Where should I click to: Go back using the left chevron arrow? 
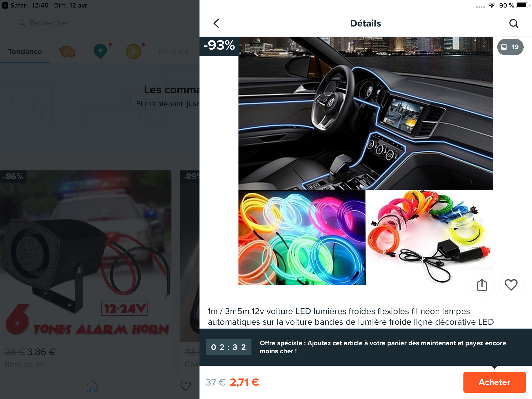(216, 23)
